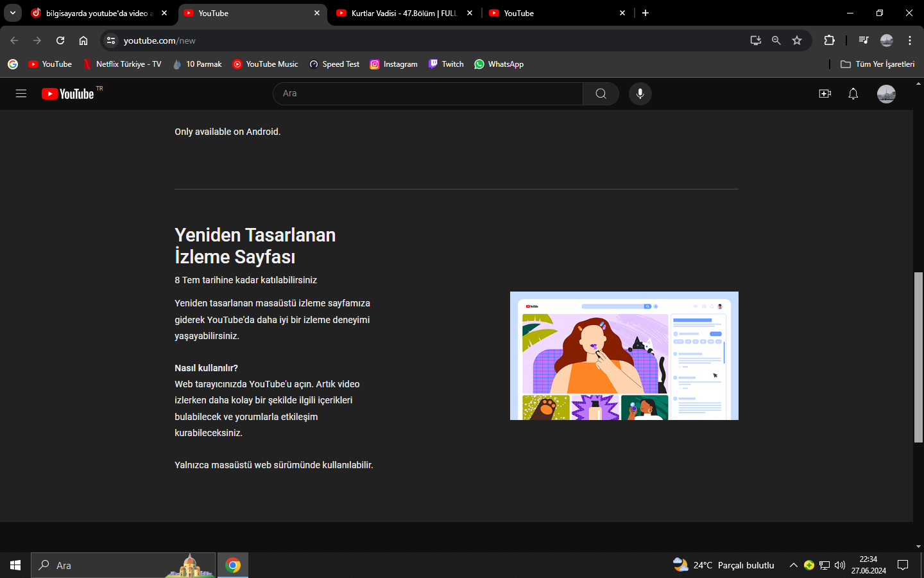Click Windows taskbar search box
The width and height of the screenshot is (924, 578).
click(123, 565)
